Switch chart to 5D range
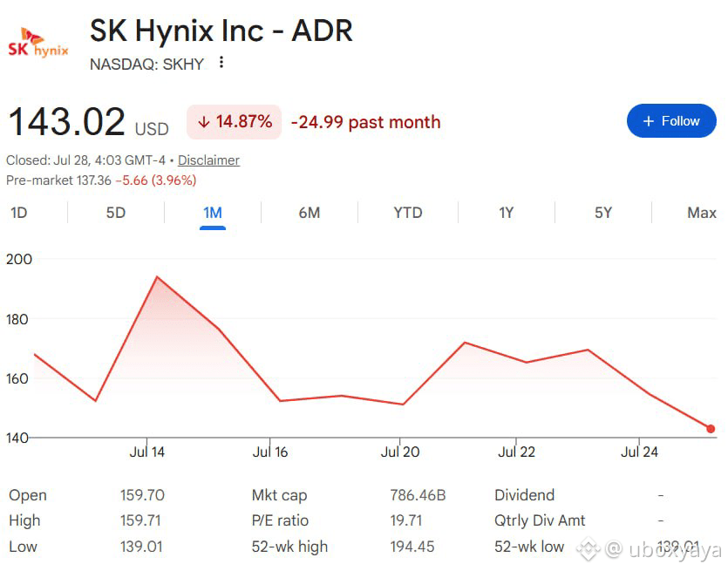The height and width of the screenshot is (571, 728). (x=116, y=213)
